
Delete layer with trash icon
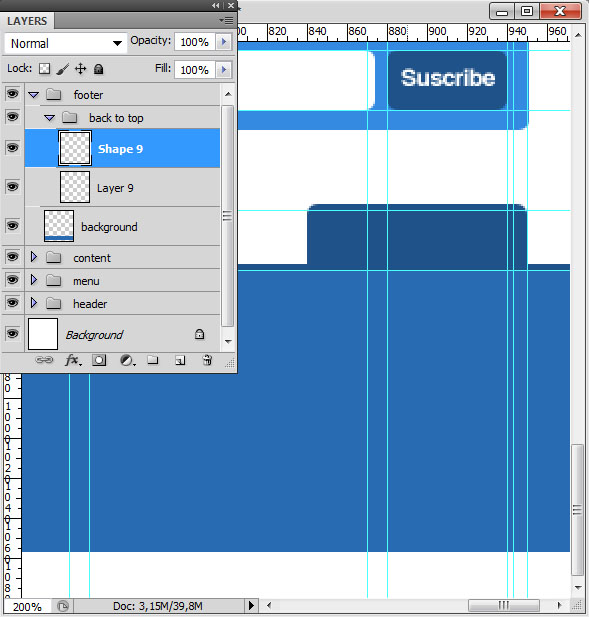pos(207,360)
